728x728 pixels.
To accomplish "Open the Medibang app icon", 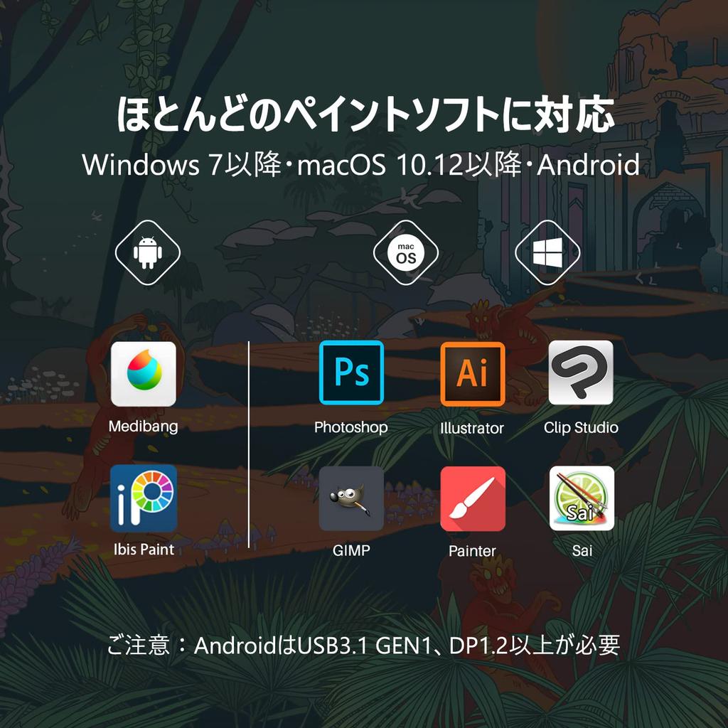I will coord(144,374).
